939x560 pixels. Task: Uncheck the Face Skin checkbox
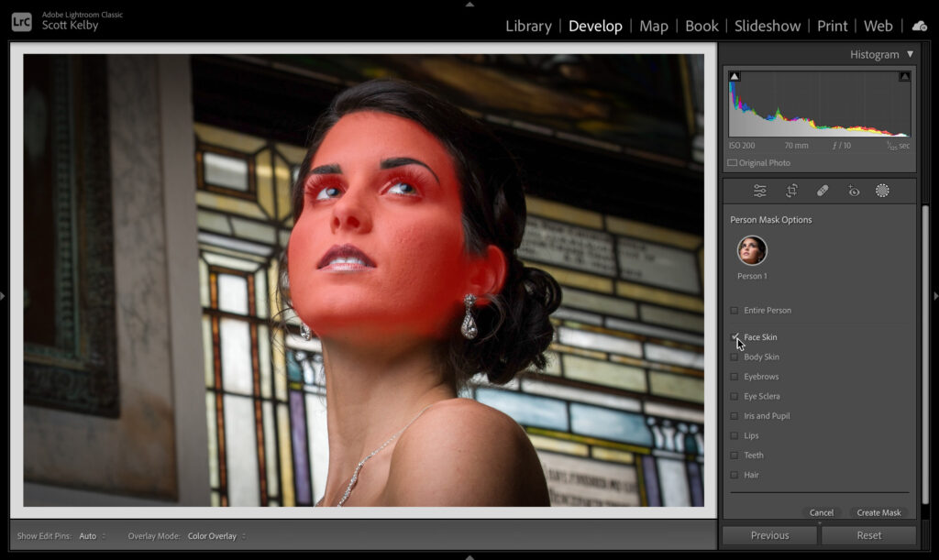point(735,337)
